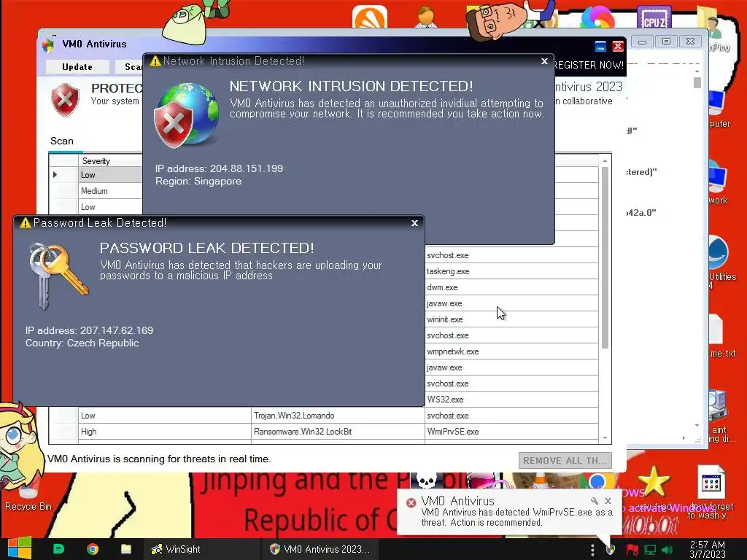The width and height of the screenshot is (747, 560).
Task: Click the IP address 204.88.151.199 text
Action: click(x=219, y=168)
